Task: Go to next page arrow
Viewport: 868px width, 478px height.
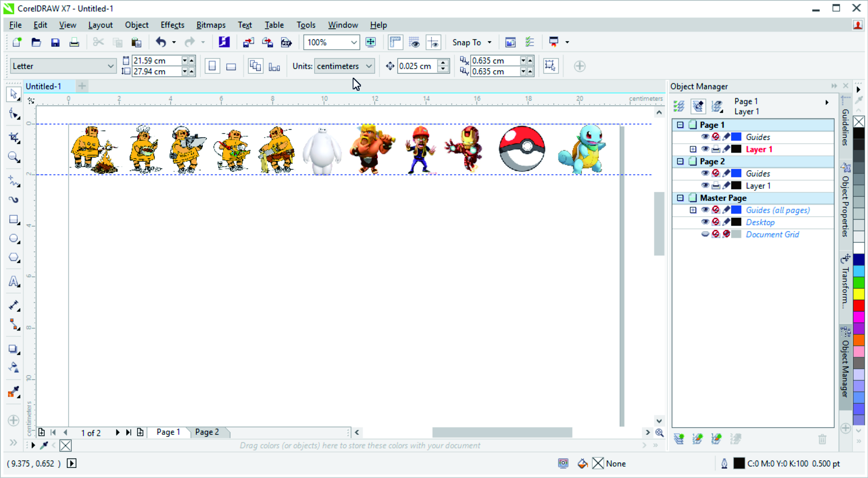Action: tap(118, 433)
